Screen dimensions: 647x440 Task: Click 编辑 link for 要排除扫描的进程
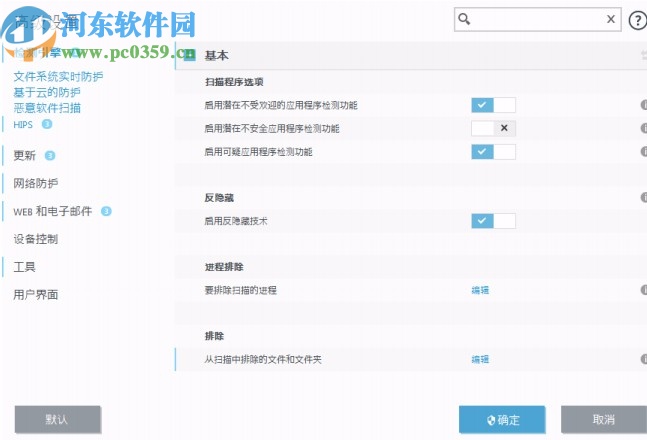click(480, 290)
